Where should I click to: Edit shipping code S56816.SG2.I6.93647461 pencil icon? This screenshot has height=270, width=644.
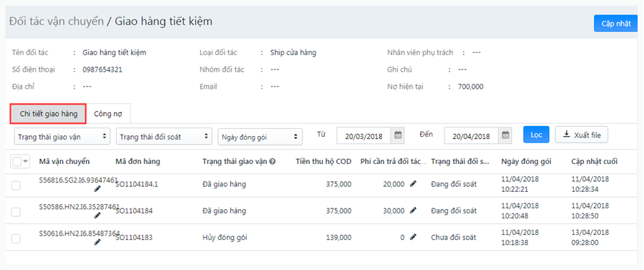pos(97,188)
